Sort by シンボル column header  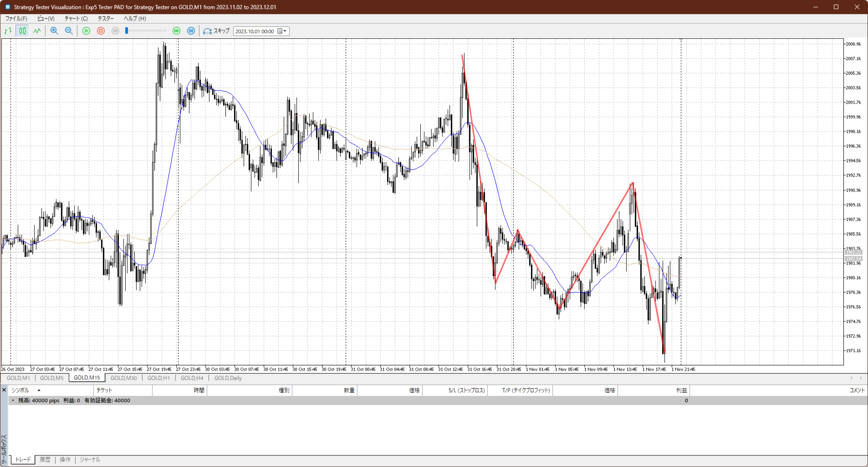click(x=20, y=390)
